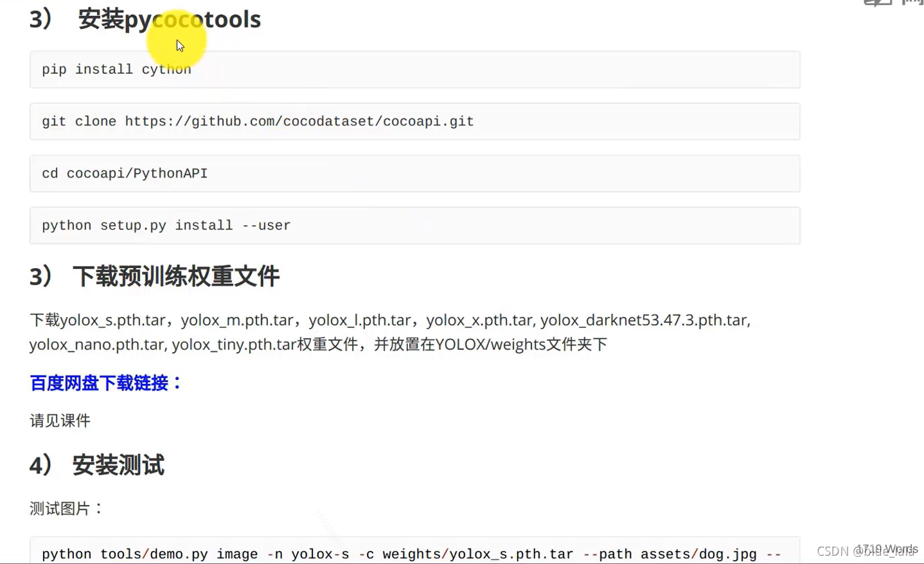Select the github.com/cocodataset/cocoapi.git URL
The image size is (924, 564).
click(299, 122)
